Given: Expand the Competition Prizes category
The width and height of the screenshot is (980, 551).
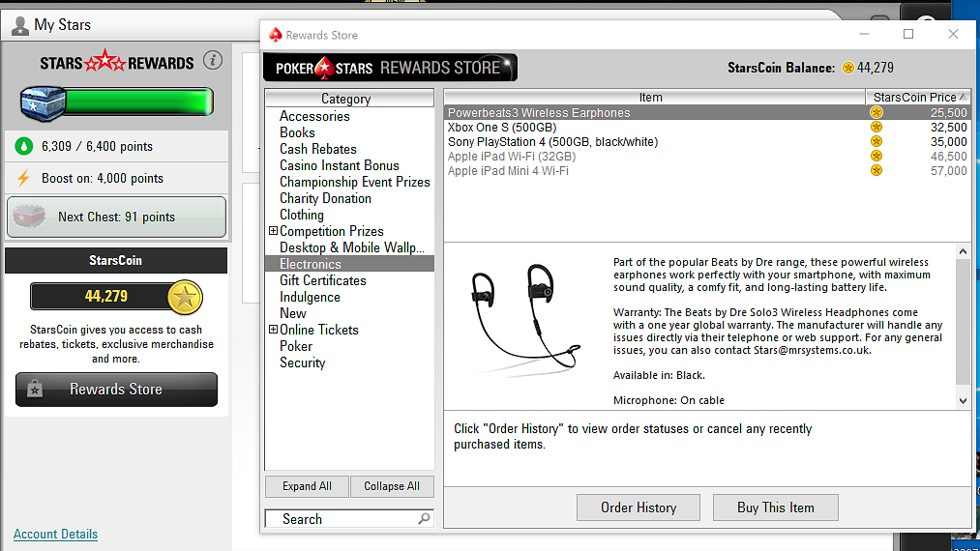Looking at the screenshot, I should pyautogui.click(x=273, y=231).
